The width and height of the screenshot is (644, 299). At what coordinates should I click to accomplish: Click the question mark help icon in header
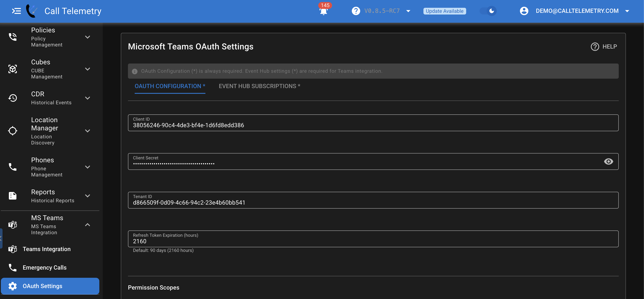tap(356, 11)
